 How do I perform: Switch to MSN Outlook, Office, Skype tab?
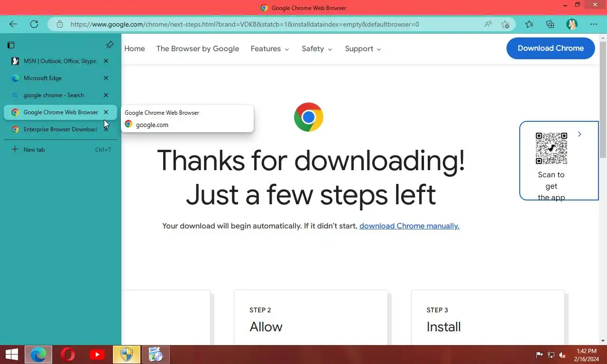tap(60, 61)
